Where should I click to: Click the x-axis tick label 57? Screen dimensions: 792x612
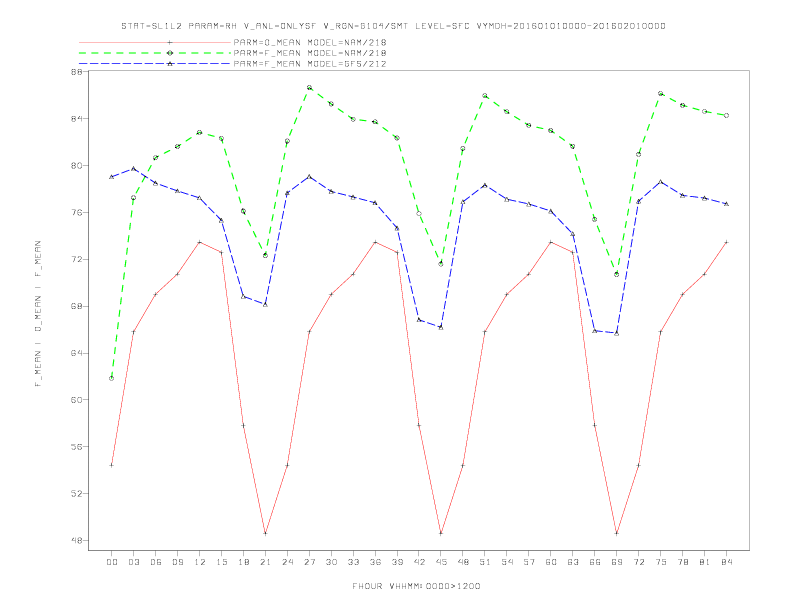(529, 562)
